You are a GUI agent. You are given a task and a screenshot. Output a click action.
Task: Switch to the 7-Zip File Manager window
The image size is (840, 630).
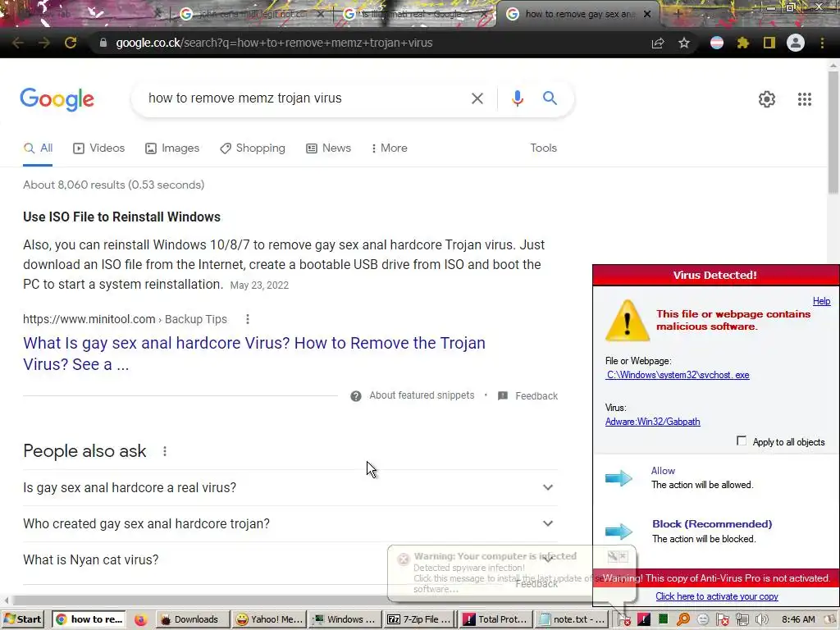pos(420,619)
